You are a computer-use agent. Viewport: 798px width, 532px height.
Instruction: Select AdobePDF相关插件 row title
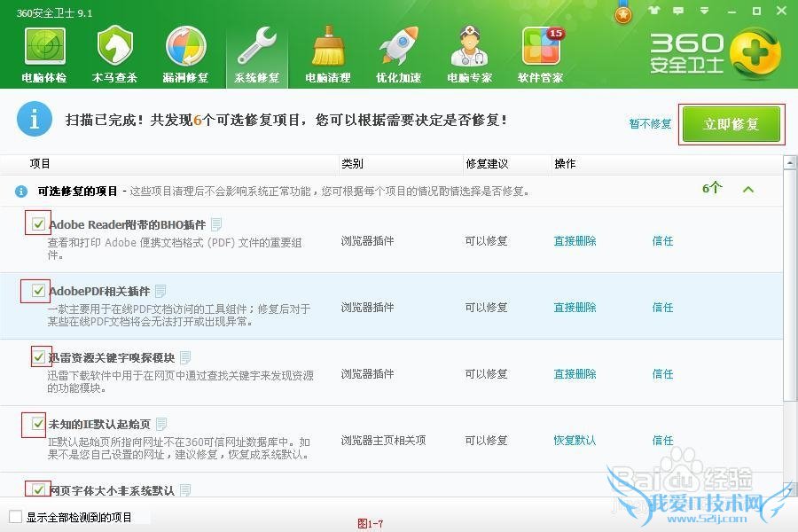click(x=99, y=291)
